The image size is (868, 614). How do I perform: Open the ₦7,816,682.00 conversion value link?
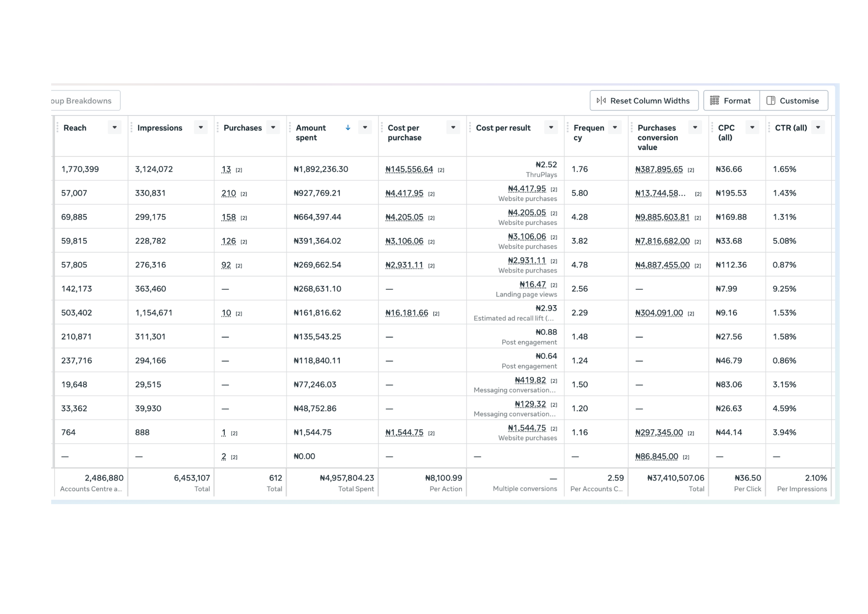(662, 241)
